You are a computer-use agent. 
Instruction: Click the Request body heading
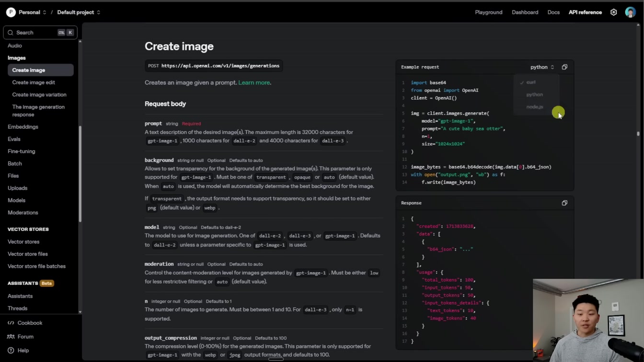(165, 104)
